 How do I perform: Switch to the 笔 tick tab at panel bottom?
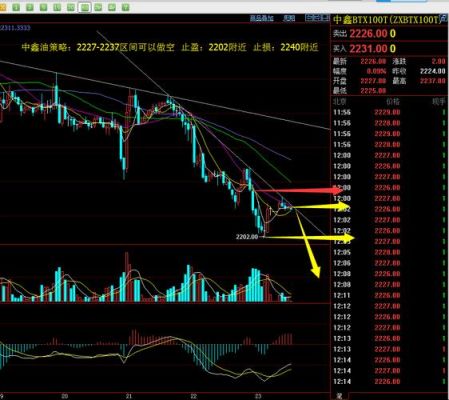(x=339, y=396)
